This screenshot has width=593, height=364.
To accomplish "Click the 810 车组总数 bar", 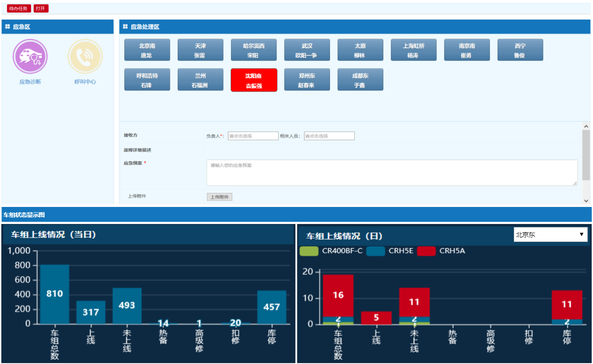I will click(x=55, y=294).
